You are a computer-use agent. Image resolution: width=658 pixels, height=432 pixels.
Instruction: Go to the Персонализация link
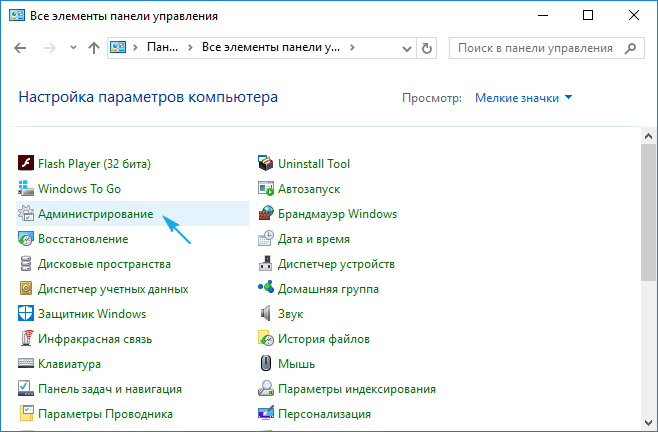324,414
